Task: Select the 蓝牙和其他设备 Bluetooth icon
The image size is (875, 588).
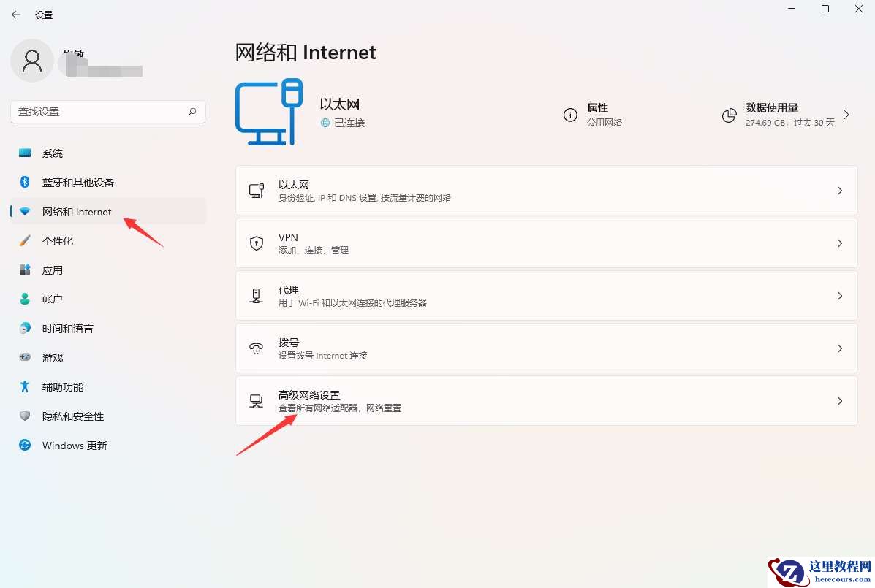Action: [x=23, y=182]
